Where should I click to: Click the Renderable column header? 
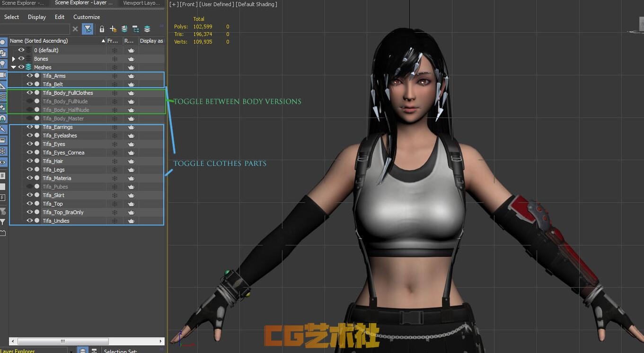tap(131, 41)
